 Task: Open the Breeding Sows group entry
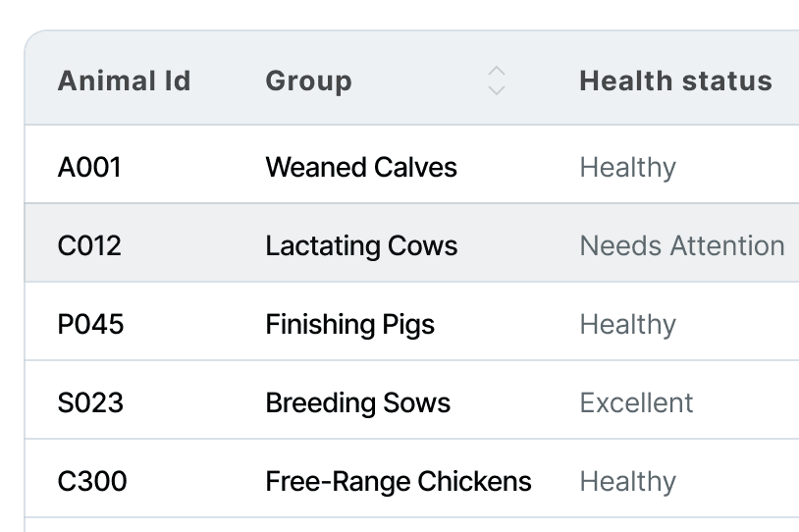coord(357,402)
